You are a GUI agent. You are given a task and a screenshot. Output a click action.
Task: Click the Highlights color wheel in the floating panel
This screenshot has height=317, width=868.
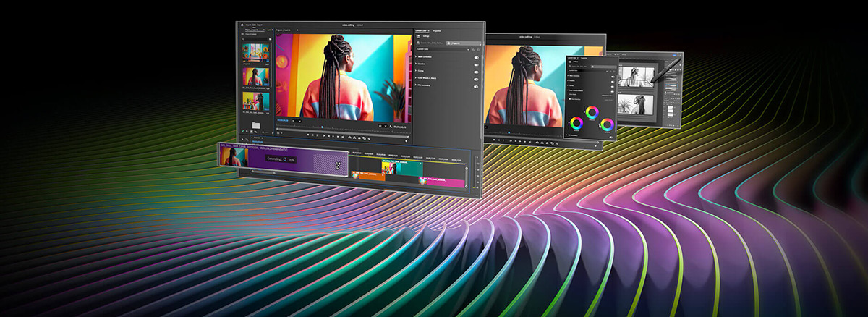tap(607, 124)
